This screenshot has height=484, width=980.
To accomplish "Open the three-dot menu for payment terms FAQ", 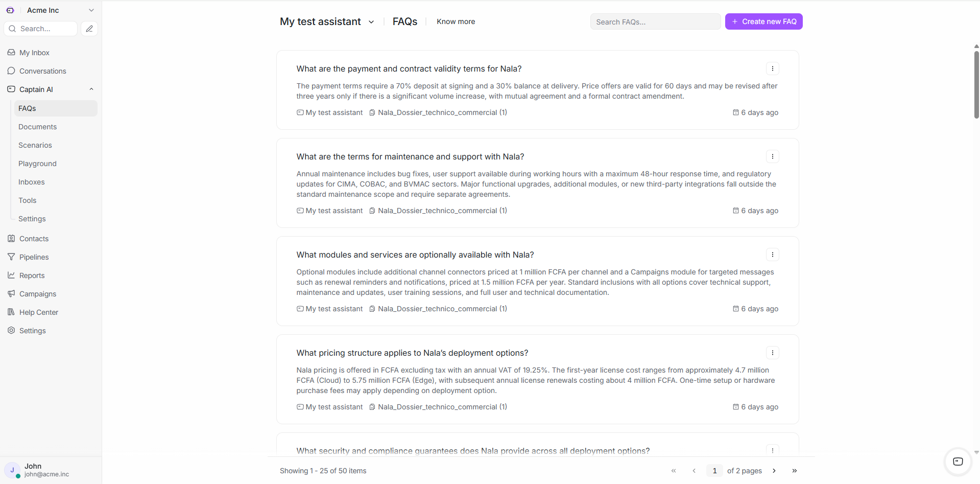I will click(772, 68).
